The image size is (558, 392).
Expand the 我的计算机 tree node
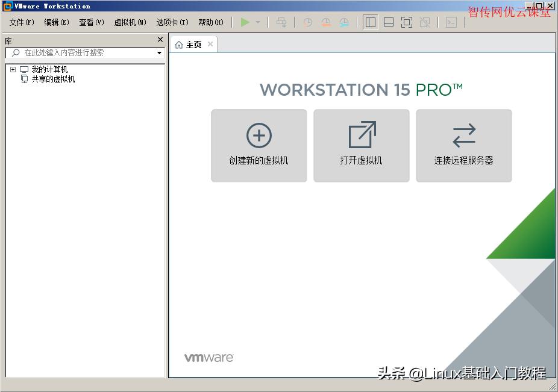coord(13,69)
